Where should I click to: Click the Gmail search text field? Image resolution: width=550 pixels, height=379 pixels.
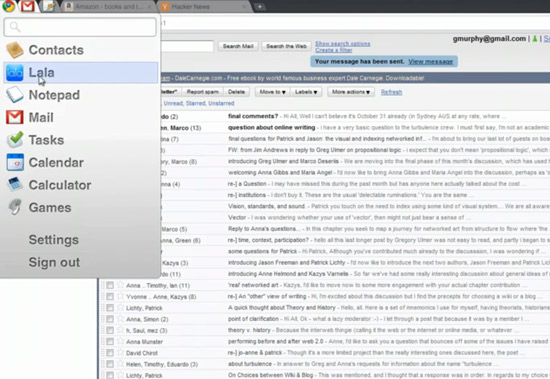pyautogui.click(x=187, y=46)
